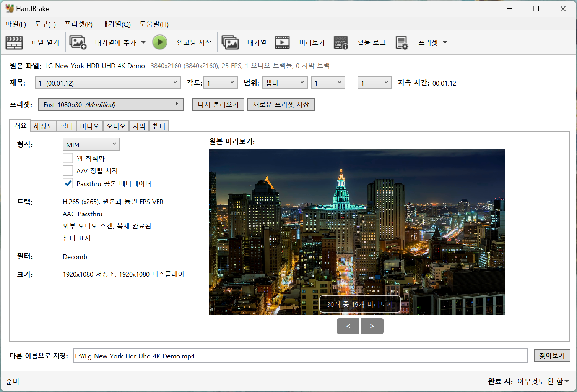Click the 찾아보기 browse button
This screenshot has width=577, height=392.
point(552,355)
